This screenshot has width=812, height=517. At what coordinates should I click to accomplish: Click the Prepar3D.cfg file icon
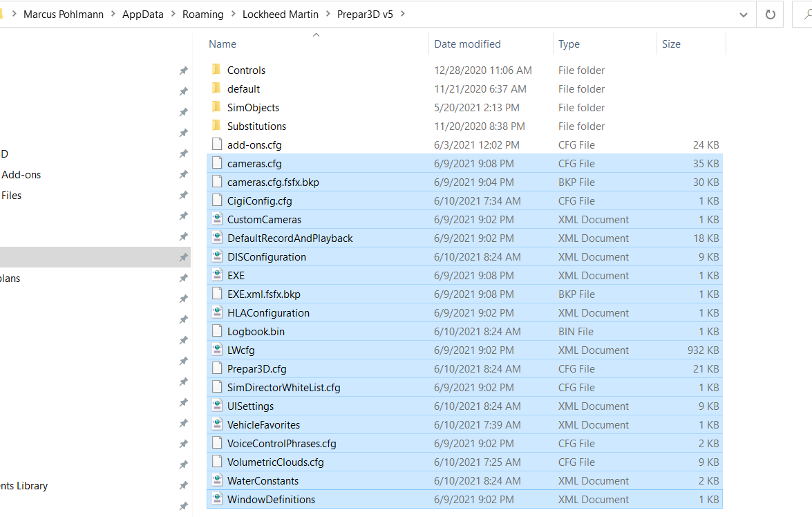pos(217,368)
